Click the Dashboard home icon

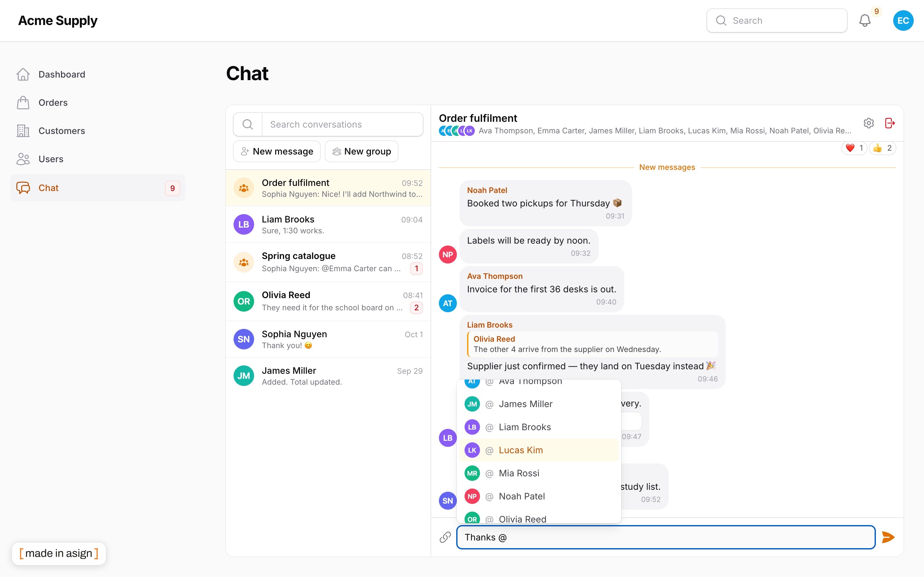click(x=23, y=74)
